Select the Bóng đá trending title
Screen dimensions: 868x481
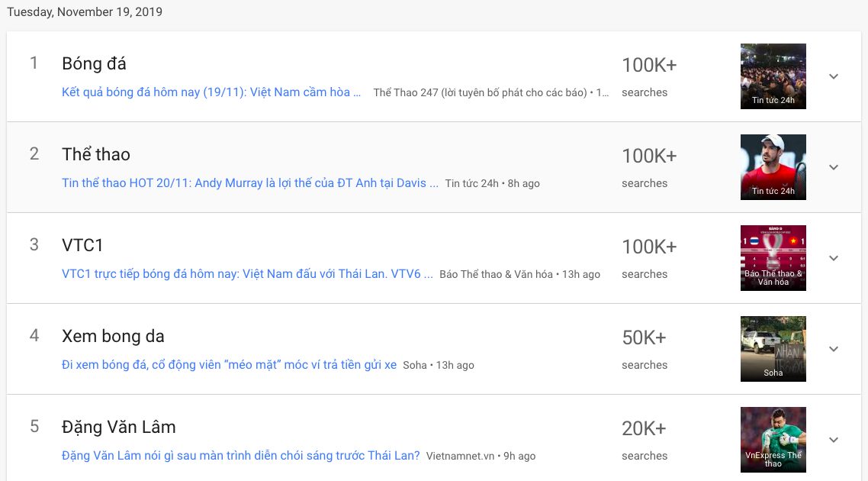tap(94, 63)
